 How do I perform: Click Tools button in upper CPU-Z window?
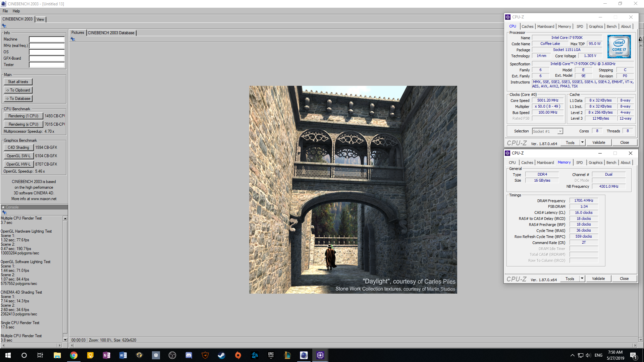tap(570, 143)
